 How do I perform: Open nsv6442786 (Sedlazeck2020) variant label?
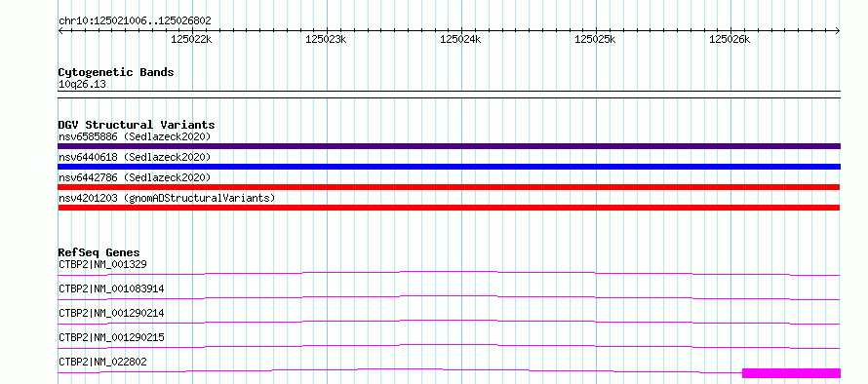pyautogui.click(x=135, y=177)
